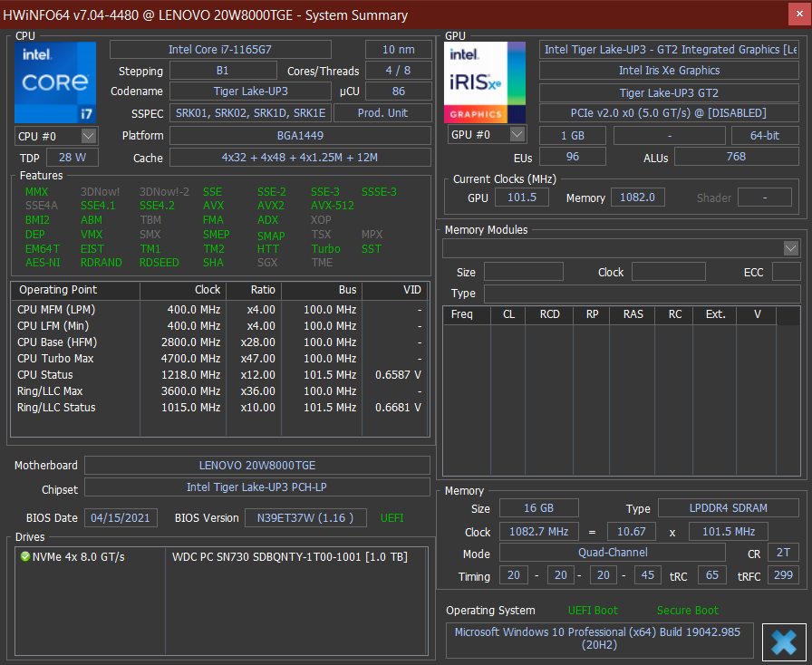Click the Intel Iris Xe Graphics logo
This screenshot has width=812, height=665.
pos(484,82)
